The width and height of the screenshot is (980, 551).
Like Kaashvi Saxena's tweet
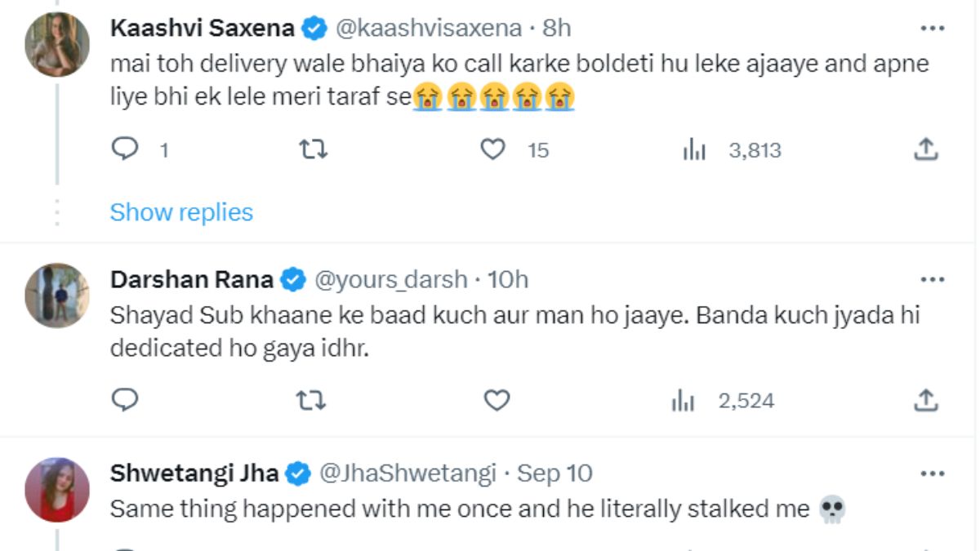[x=492, y=149]
